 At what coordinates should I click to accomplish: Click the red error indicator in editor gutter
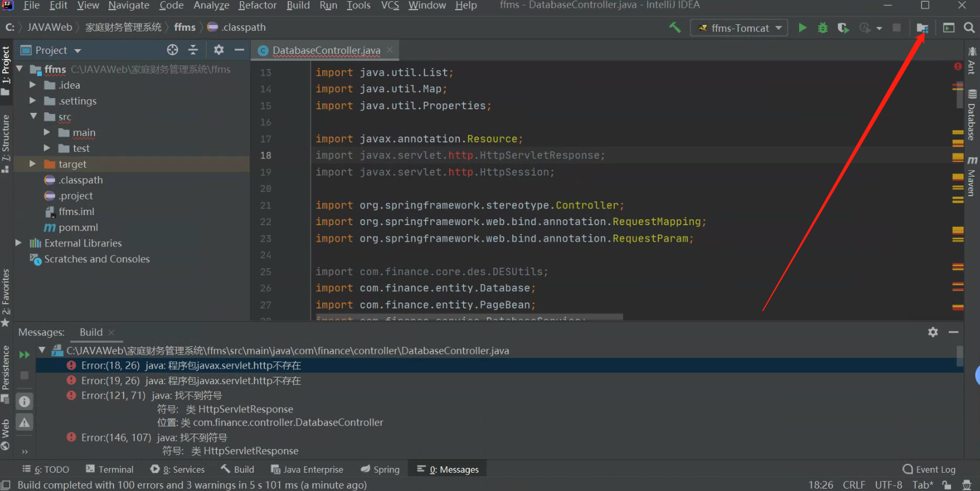click(958, 66)
